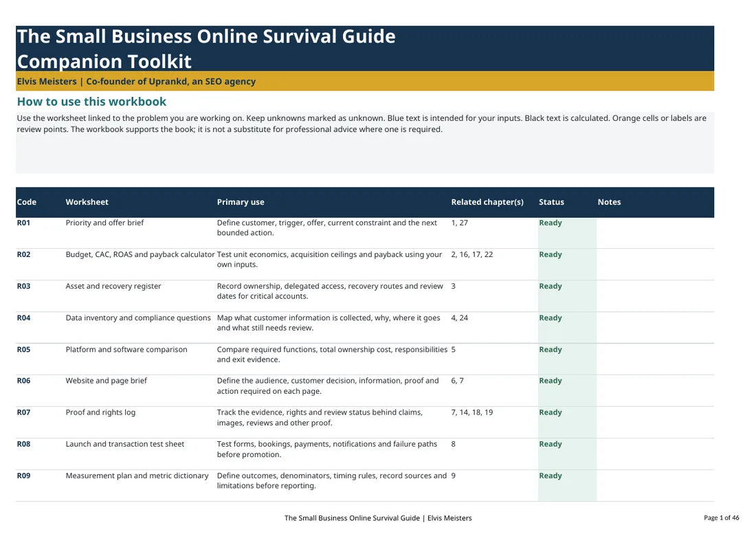
Task: Click the R06 description 'Define the audience, customer decision'
Action: pyautogui.click(x=328, y=386)
